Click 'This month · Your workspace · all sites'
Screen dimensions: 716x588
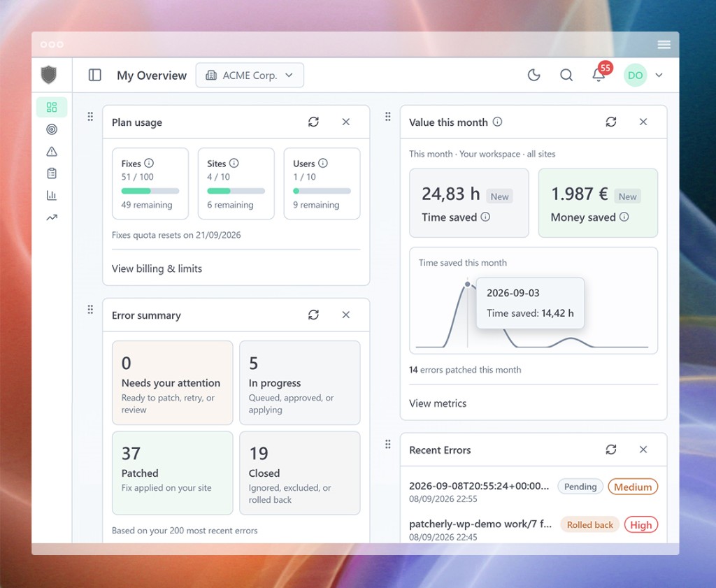coord(482,154)
